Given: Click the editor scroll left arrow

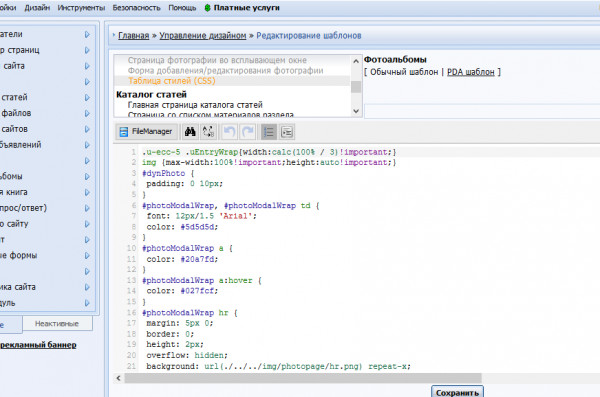Looking at the screenshot, I should pos(119,378).
